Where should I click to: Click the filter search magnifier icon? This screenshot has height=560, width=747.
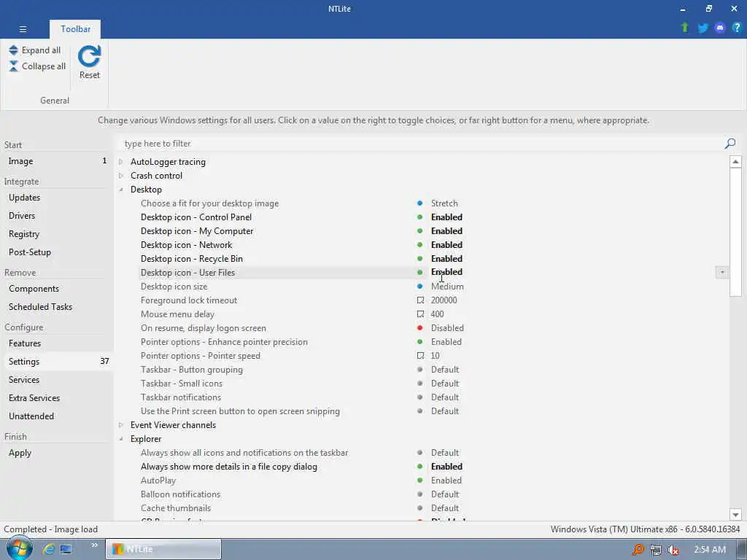(729, 144)
